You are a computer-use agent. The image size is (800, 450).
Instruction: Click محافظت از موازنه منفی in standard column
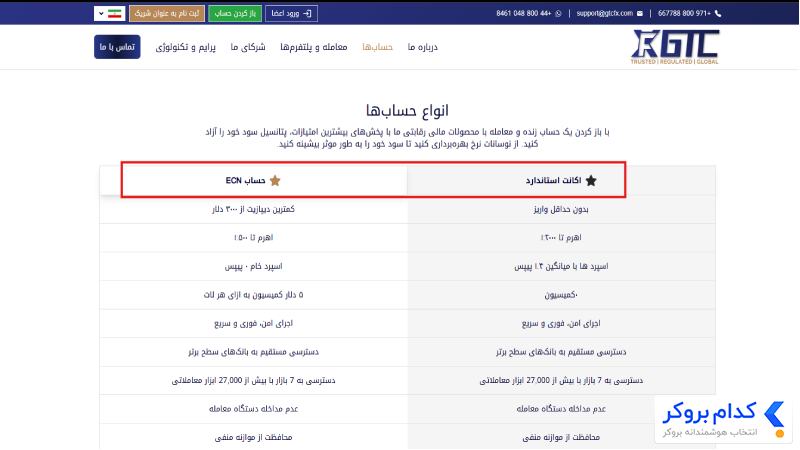pos(561,437)
